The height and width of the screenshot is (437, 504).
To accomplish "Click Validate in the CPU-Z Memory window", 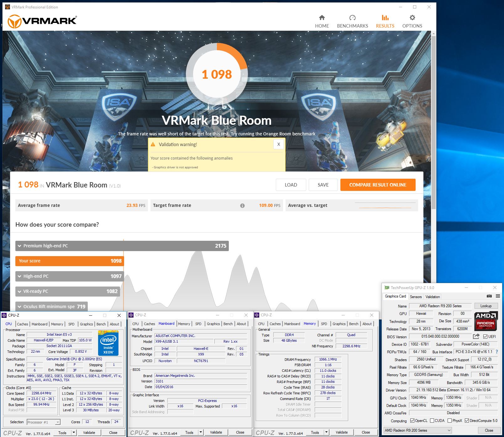I will [x=342, y=432].
